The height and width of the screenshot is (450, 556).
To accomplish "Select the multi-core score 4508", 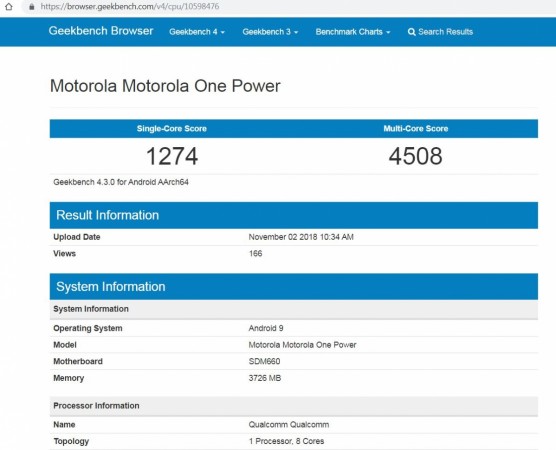I will pos(416,156).
